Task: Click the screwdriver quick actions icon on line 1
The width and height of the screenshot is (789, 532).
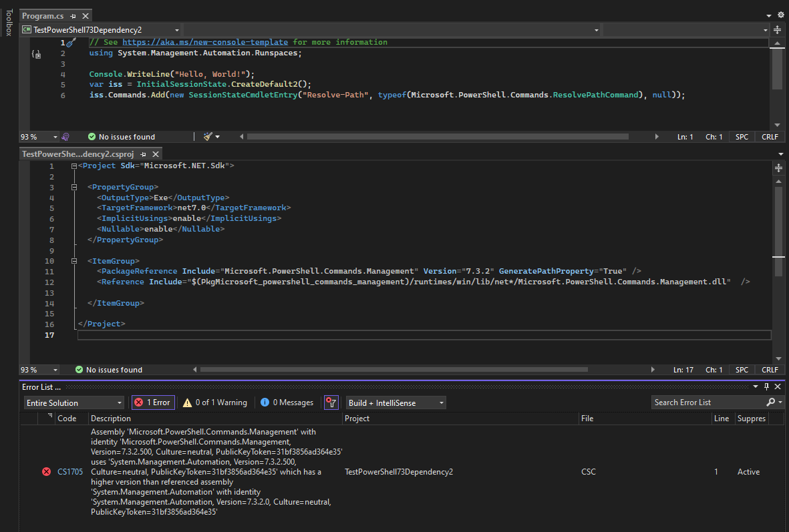Action: coord(71,43)
